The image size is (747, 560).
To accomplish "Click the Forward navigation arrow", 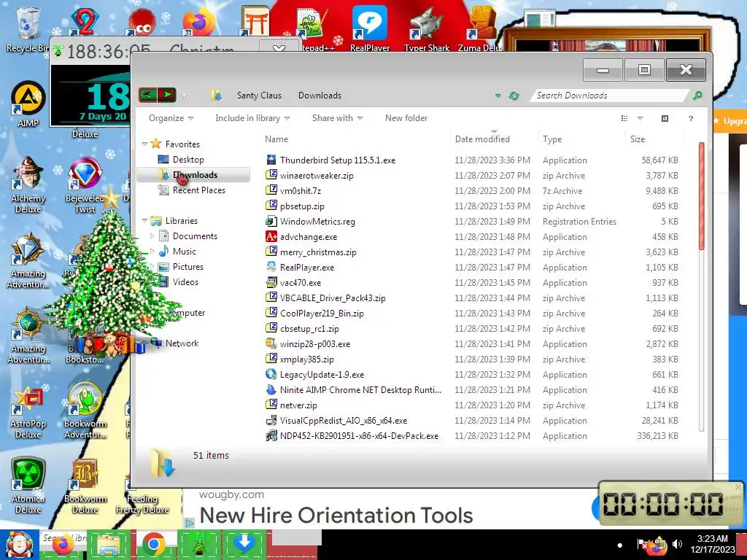I will point(167,95).
